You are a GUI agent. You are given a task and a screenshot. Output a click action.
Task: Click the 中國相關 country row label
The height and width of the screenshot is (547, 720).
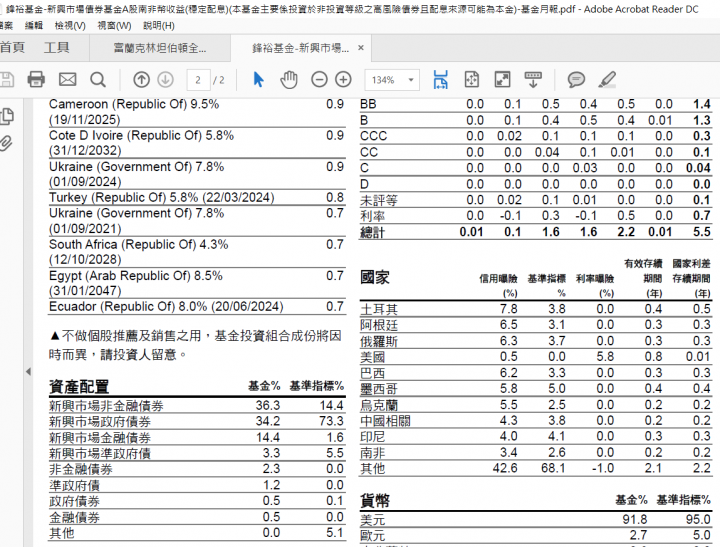385,421
